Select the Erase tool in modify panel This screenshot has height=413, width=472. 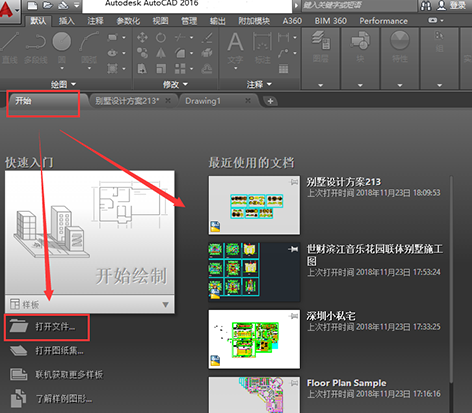coord(207,37)
